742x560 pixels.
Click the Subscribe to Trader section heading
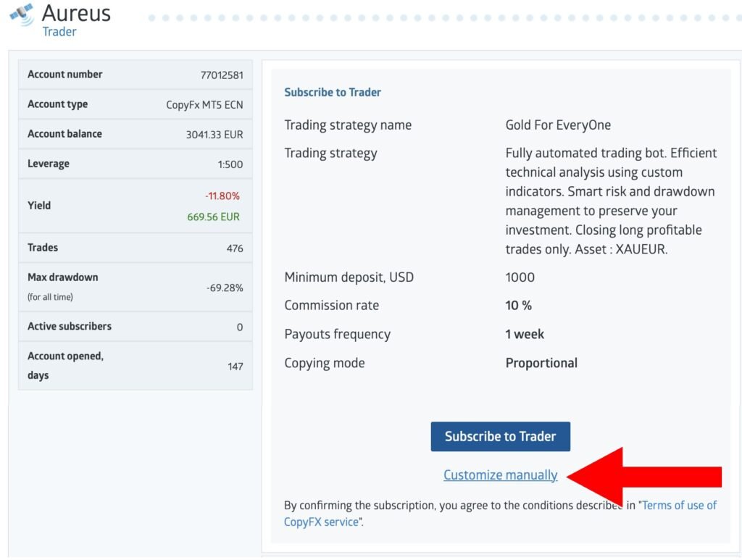[333, 92]
